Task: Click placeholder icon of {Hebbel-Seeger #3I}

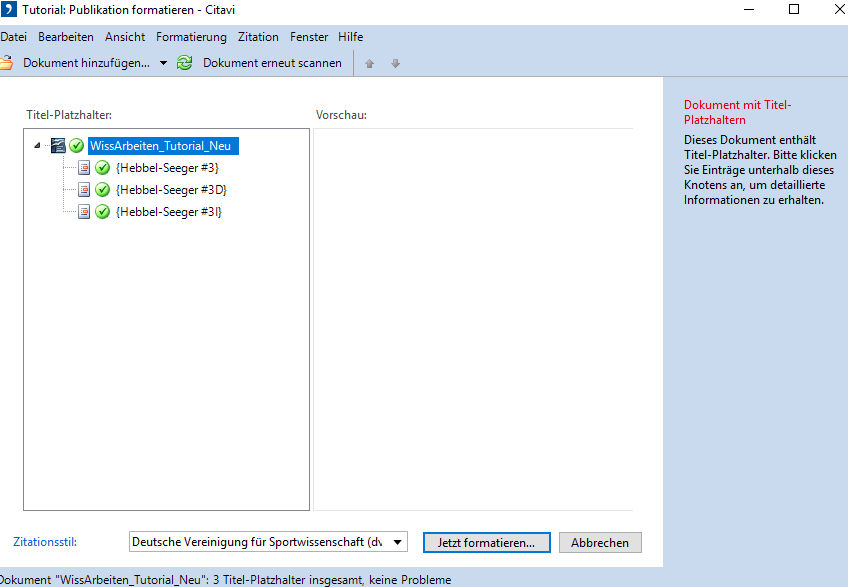Action: pyautogui.click(x=84, y=212)
